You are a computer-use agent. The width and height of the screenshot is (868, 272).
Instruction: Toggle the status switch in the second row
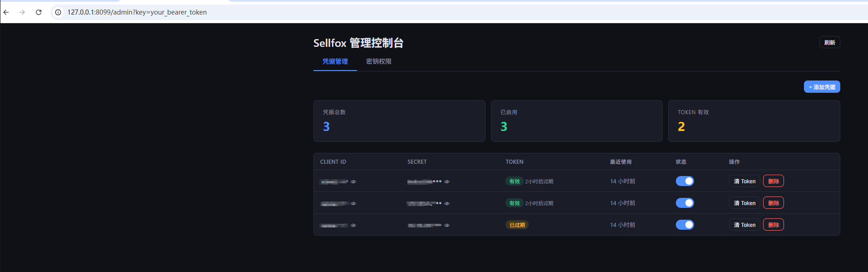click(x=685, y=203)
